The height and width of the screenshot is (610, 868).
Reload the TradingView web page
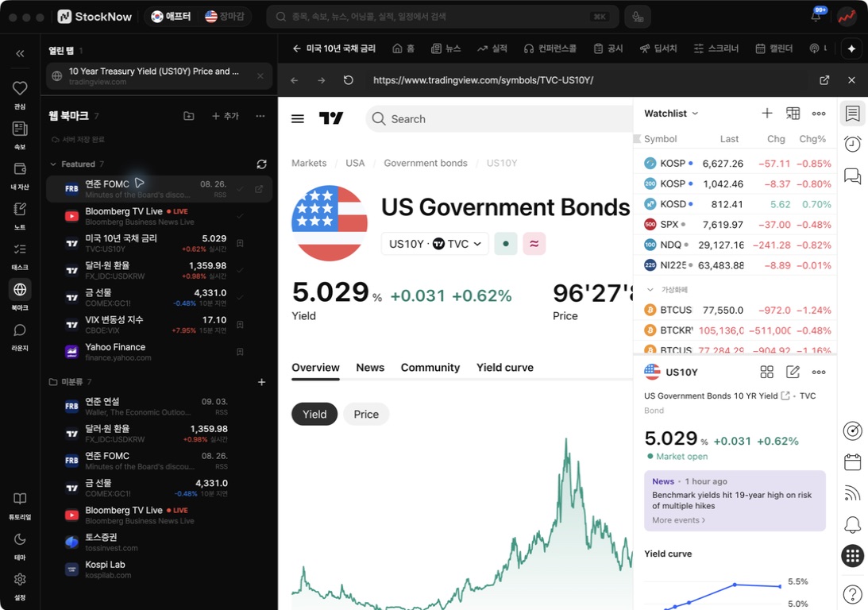click(x=348, y=80)
